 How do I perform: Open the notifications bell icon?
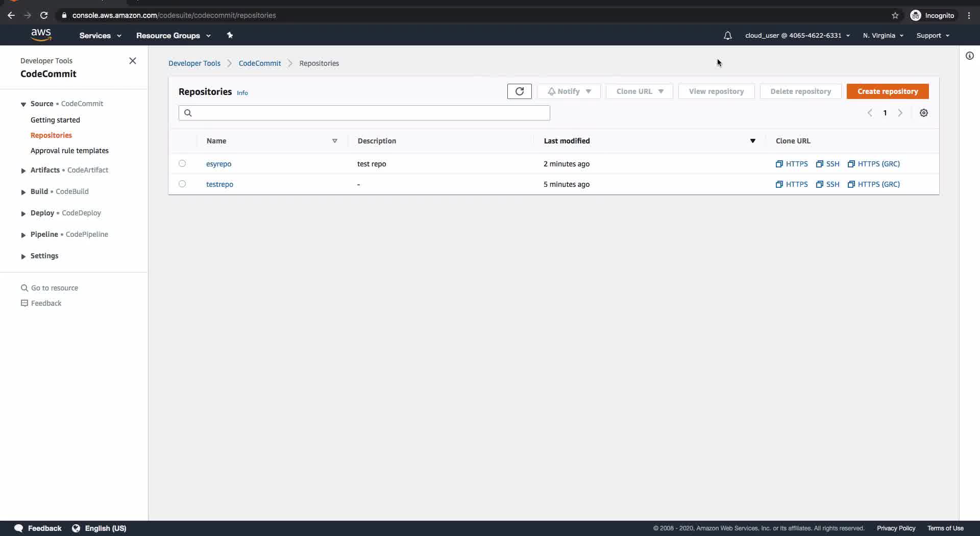click(x=728, y=36)
